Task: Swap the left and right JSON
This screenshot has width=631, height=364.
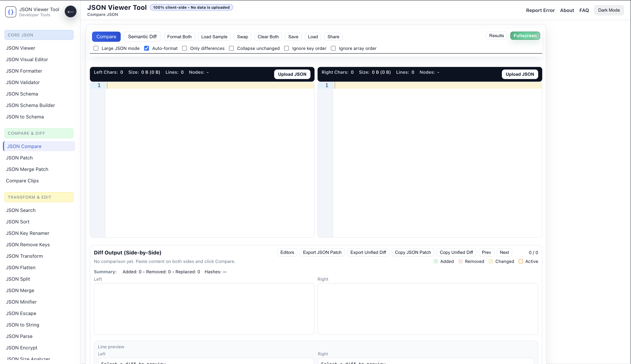Action: pos(242,37)
